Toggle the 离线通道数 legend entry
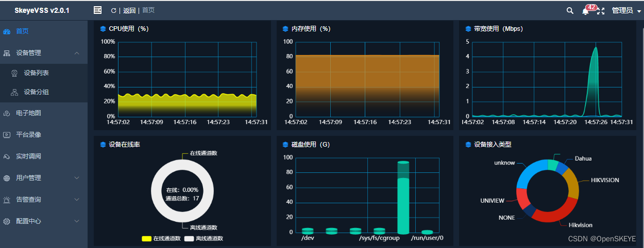644x248 pixels. pos(204,239)
